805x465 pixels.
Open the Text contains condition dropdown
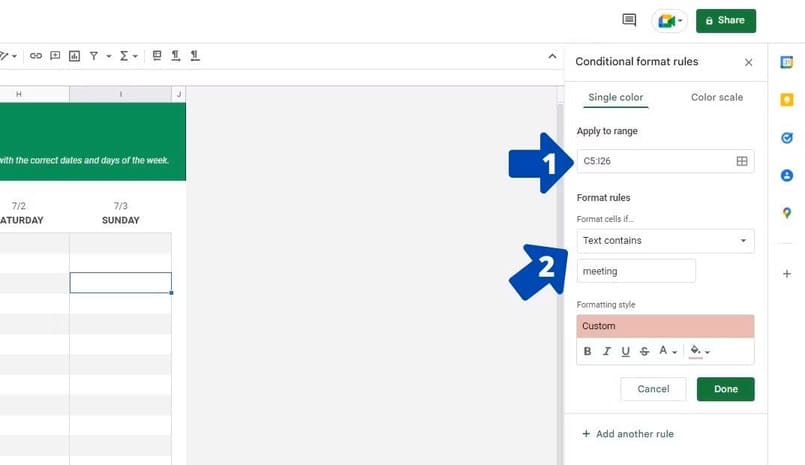point(665,241)
